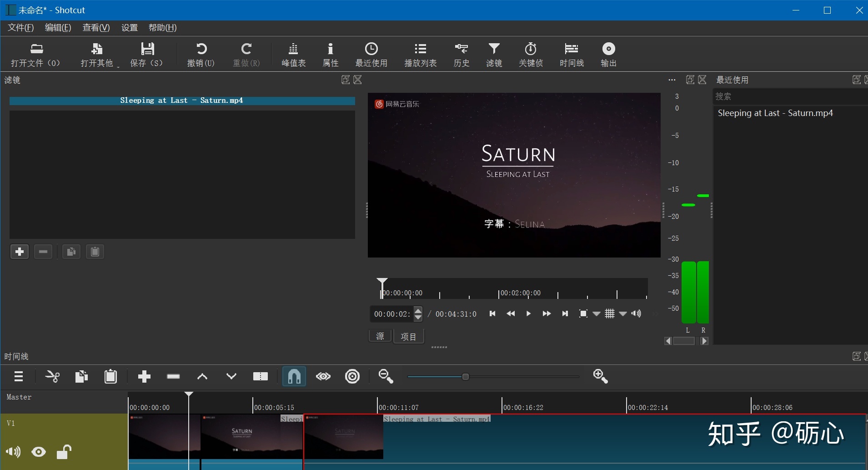Zoom out the timeline
The width and height of the screenshot is (868, 470).
[386, 376]
